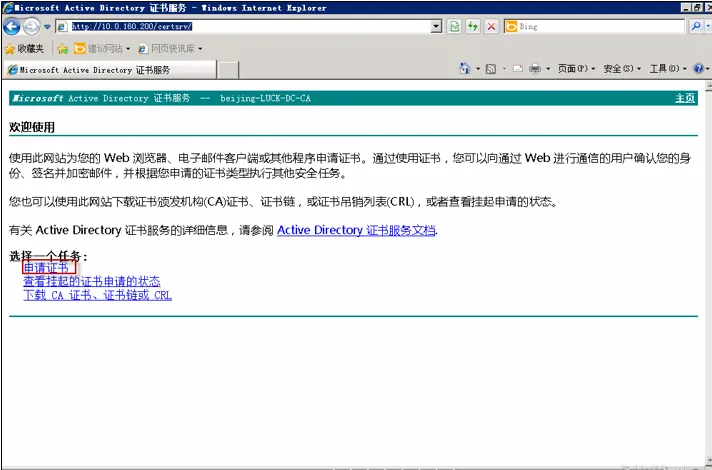The image size is (712, 470).
Task: Open the Active Directory 证书服务文档 link
Action: click(x=356, y=230)
